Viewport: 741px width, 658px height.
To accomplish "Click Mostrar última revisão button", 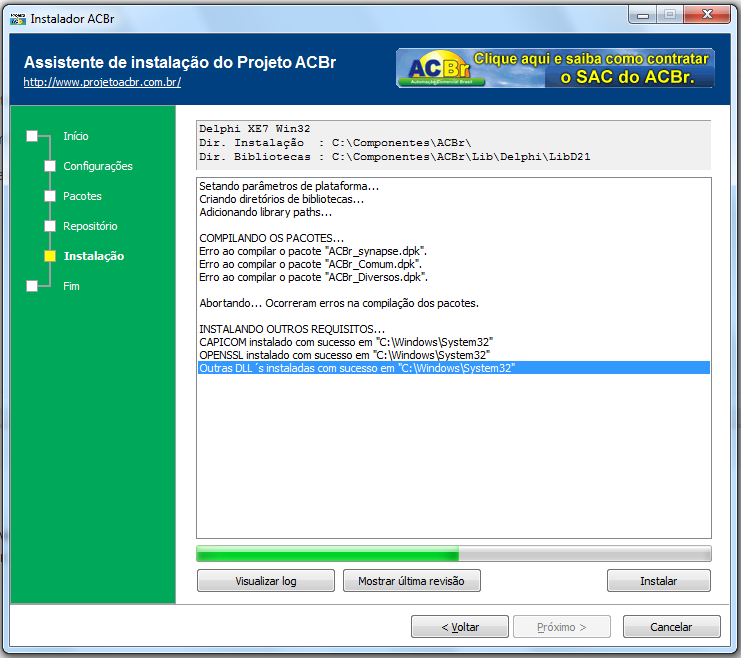I will pyautogui.click(x=412, y=580).
